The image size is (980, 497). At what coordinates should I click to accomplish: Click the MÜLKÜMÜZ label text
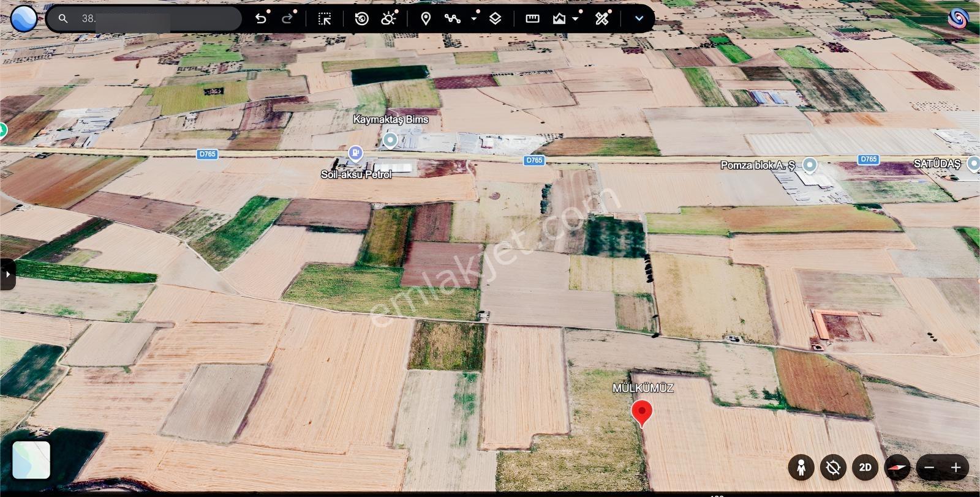(x=643, y=388)
